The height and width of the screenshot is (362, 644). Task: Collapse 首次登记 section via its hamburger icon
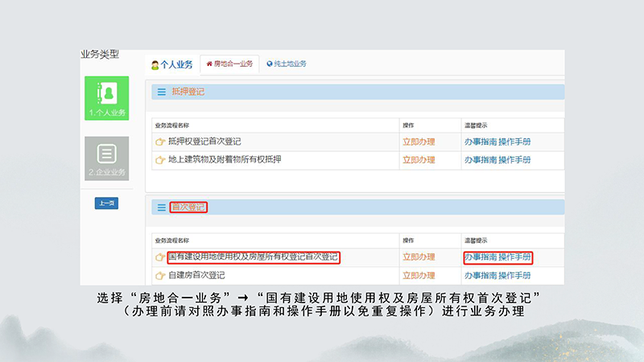click(x=162, y=208)
